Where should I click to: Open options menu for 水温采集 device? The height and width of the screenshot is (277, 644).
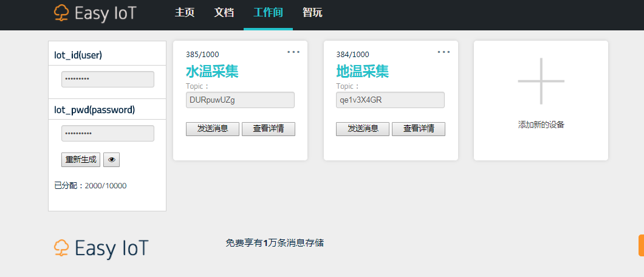293,52
